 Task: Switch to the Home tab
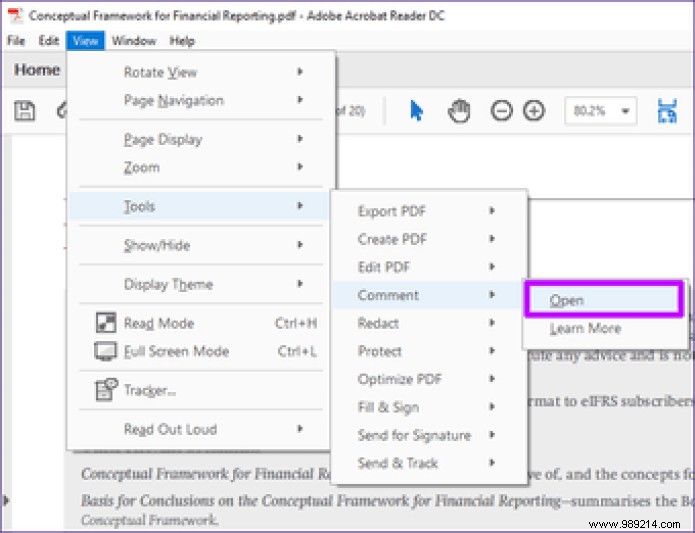[x=37, y=70]
